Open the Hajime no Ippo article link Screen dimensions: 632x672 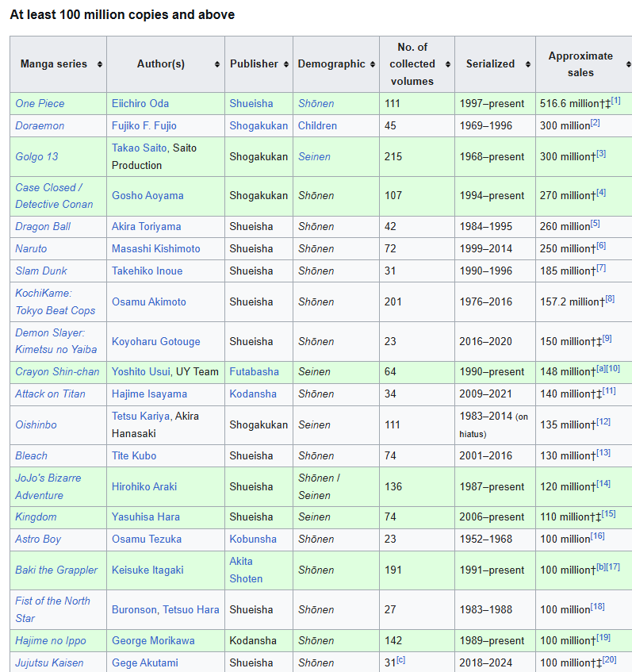[x=51, y=641]
